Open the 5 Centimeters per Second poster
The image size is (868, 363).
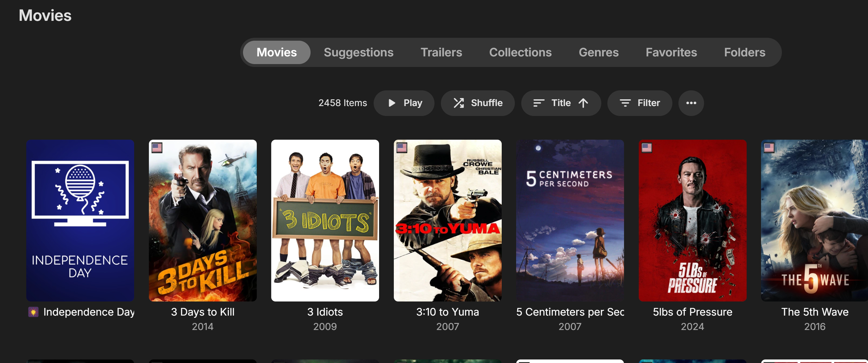tap(570, 220)
